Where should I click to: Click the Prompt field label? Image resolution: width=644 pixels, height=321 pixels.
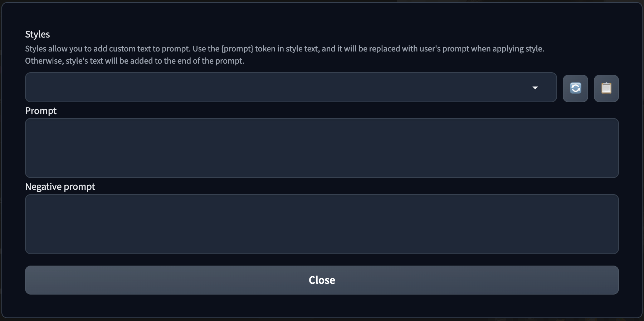tap(41, 111)
